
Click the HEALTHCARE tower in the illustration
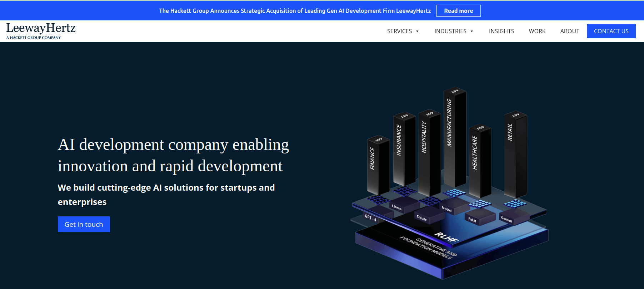480,161
